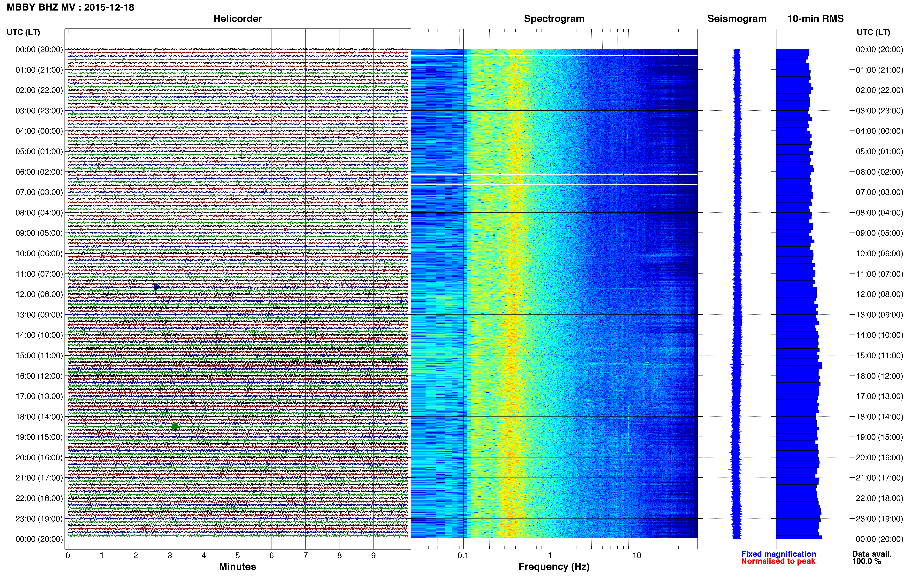This screenshot has width=924, height=578.
Task: Click the 'Normalised to peak' legend text
Action: (x=778, y=561)
